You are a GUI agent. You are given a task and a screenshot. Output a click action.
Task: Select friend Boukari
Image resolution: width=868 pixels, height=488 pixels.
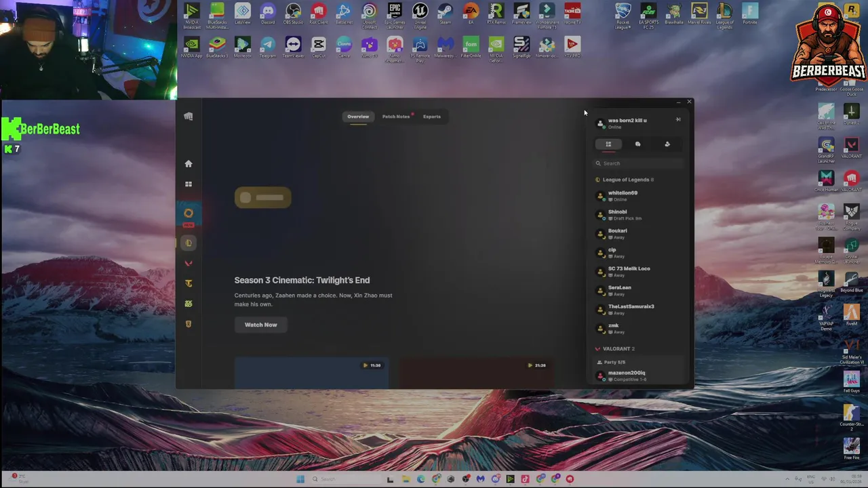639,234
